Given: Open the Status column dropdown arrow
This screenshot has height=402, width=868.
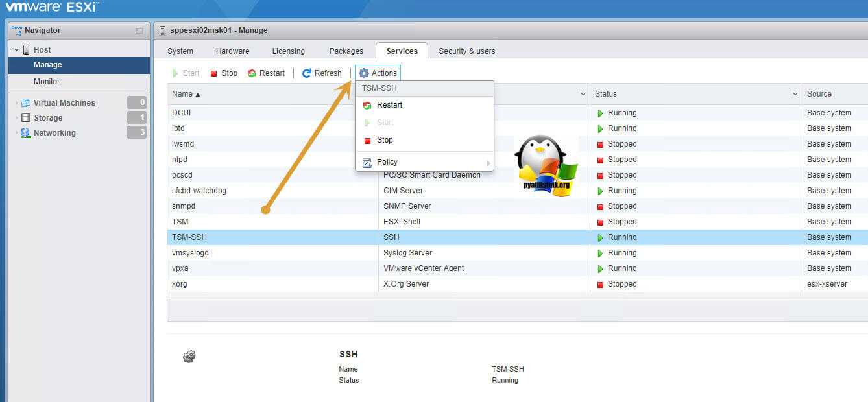Looking at the screenshot, I should coord(795,94).
